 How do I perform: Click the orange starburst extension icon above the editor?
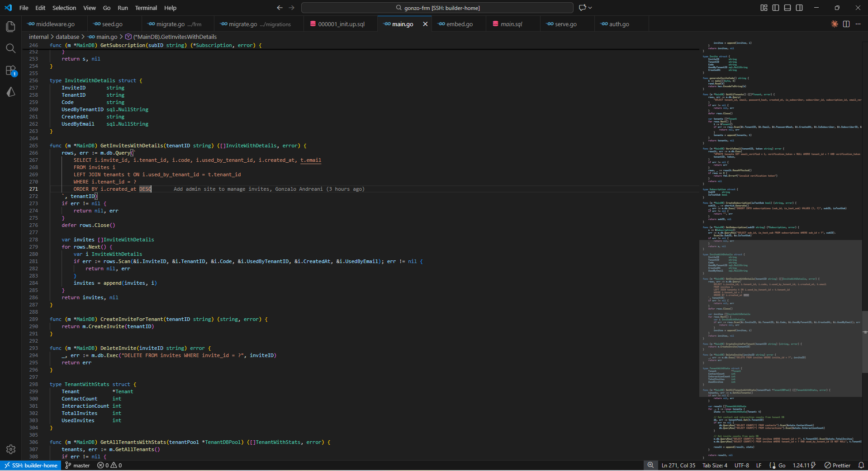(834, 24)
